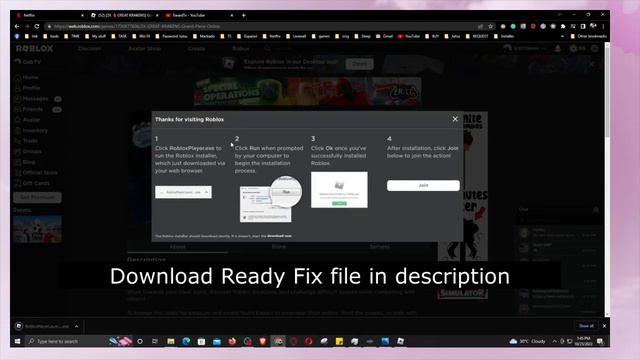Viewport: 640px width, 360px height.
Task: Open Microsoft Edge from the taskbar
Action: pos(186,341)
